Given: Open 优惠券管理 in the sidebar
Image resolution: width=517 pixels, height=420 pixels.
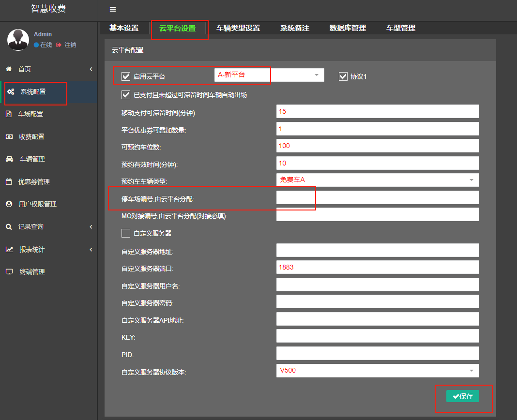Looking at the screenshot, I should 34,181.
